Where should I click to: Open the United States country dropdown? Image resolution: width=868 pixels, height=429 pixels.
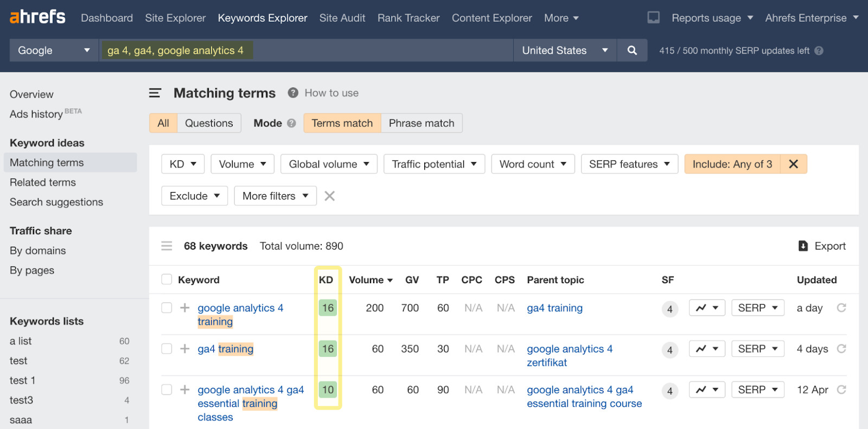coord(565,50)
